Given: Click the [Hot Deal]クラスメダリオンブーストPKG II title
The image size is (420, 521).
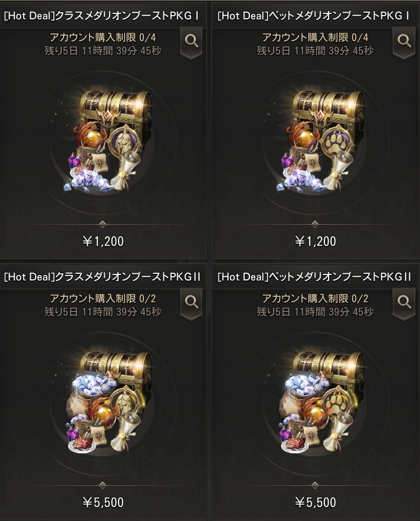Looking at the screenshot, I should [x=102, y=277].
